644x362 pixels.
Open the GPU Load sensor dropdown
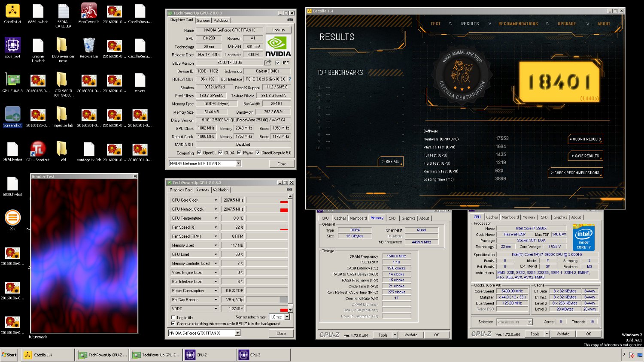(216, 254)
